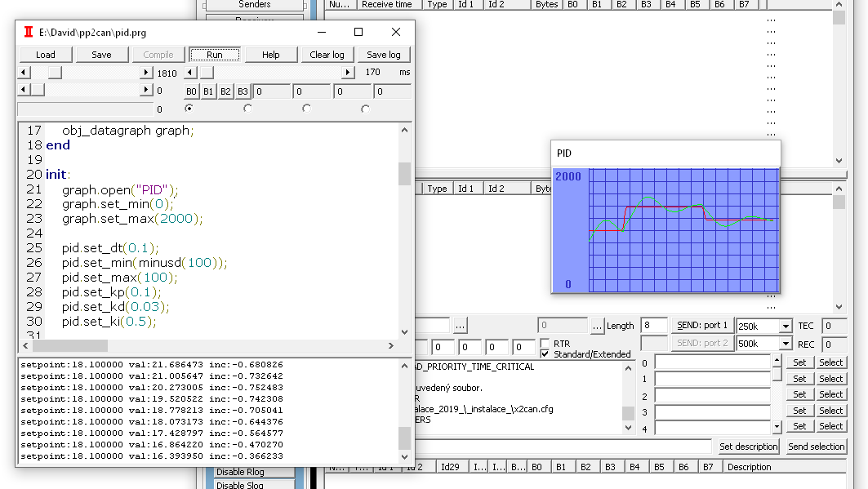Click the Type header in top list
This screenshot has height=489, width=868.
coord(438,4)
